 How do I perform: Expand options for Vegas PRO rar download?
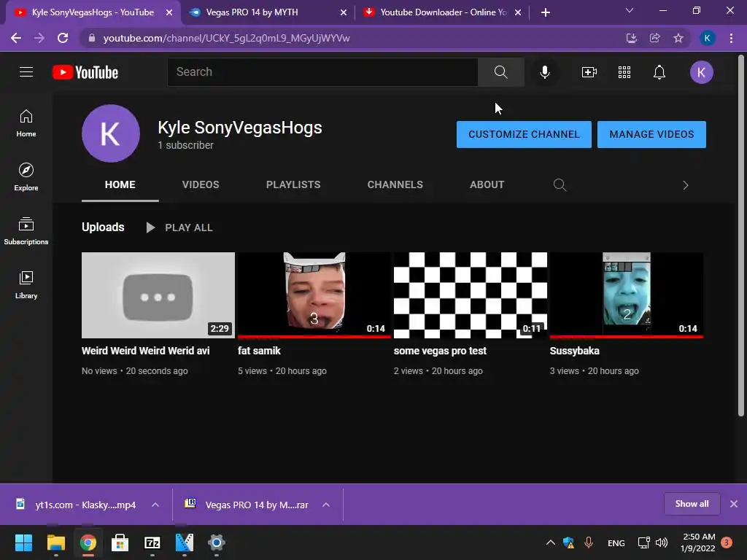click(326, 505)
